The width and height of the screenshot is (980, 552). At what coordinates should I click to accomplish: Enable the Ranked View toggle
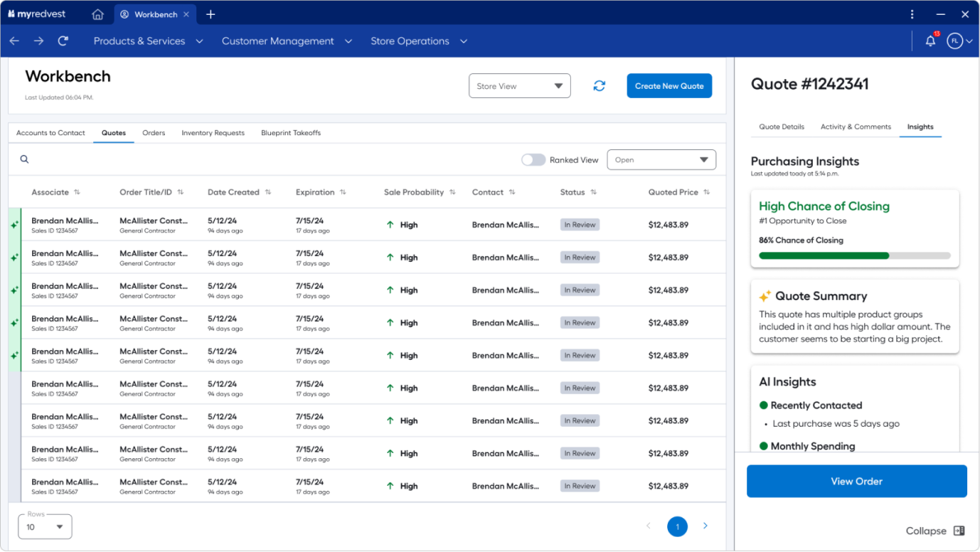point(533,160)
